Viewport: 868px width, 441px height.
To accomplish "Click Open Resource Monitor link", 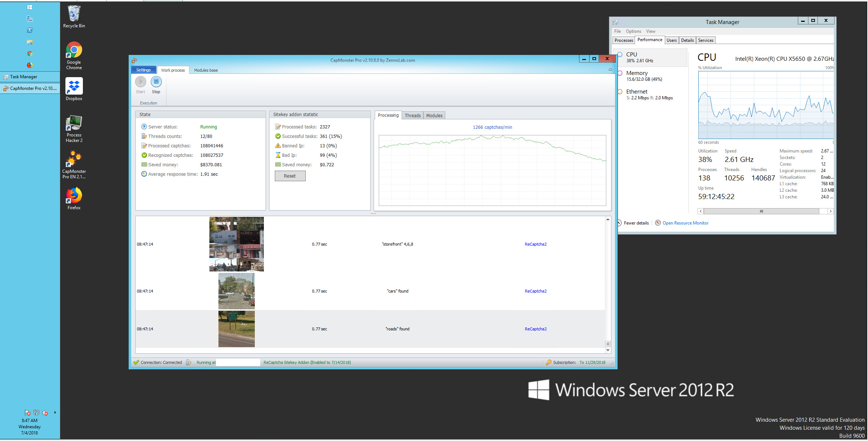I will click(686, 223).
